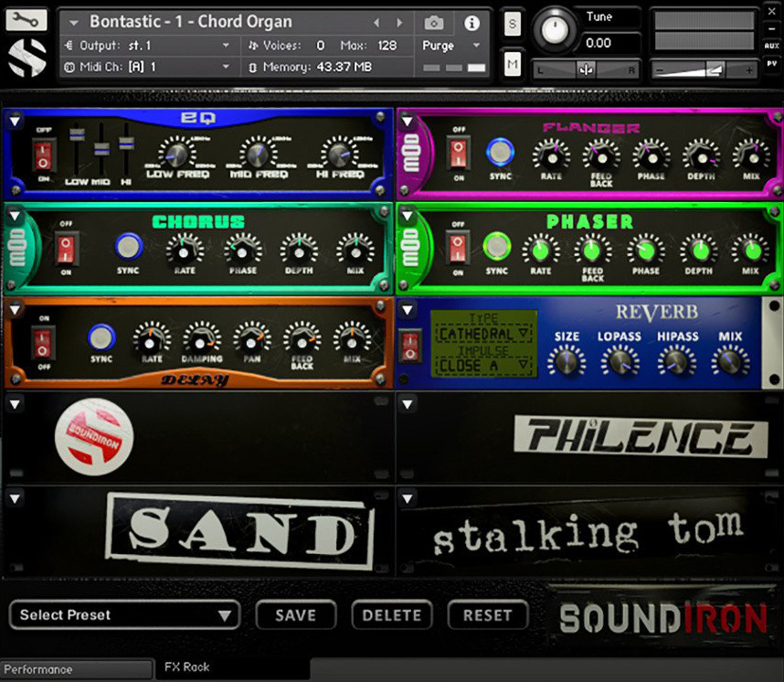
Task: Open the wrench instrument options icon
Action: click(26, 19)
